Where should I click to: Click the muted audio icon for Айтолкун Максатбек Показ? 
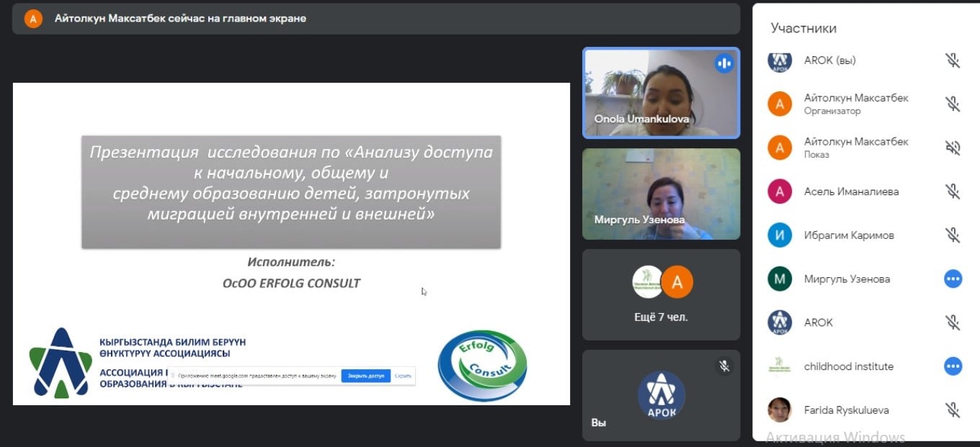point(953,148)
